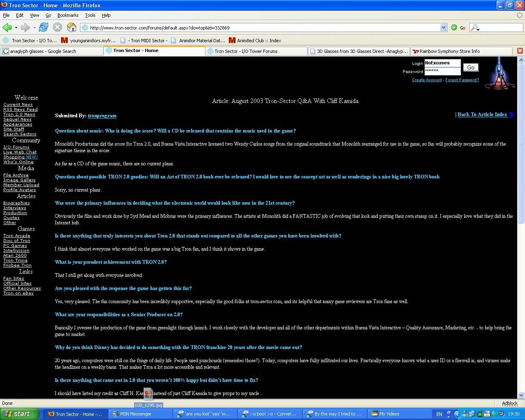Image resolution: width=525 pixels, height=420 pixels.
Task: Open the Help menu
Action: coord(106,15)
